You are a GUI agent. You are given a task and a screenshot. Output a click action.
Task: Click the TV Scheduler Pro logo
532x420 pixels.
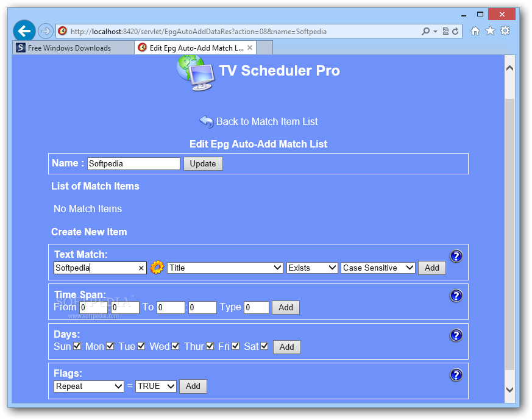(x=196, y=73)
